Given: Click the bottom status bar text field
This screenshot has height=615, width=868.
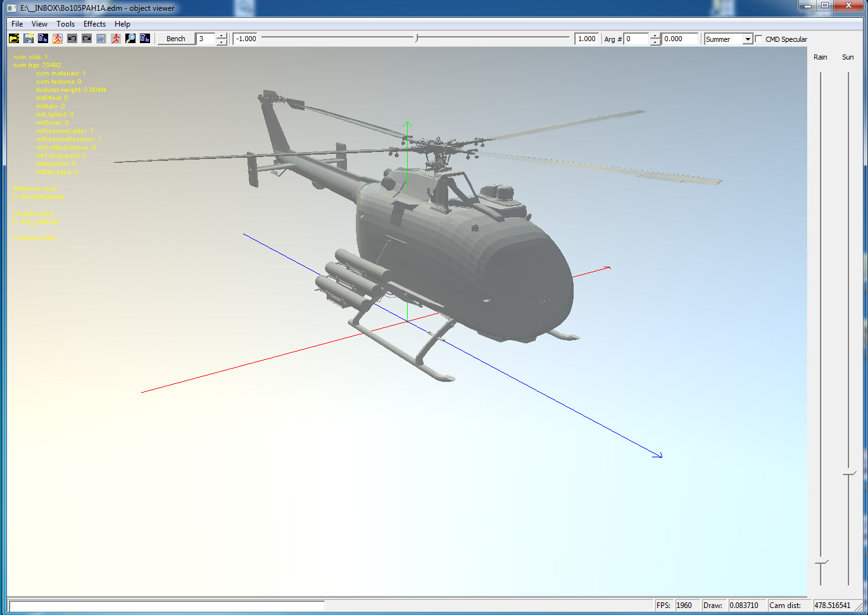Looking at the screenshot, I should (167, 606).
